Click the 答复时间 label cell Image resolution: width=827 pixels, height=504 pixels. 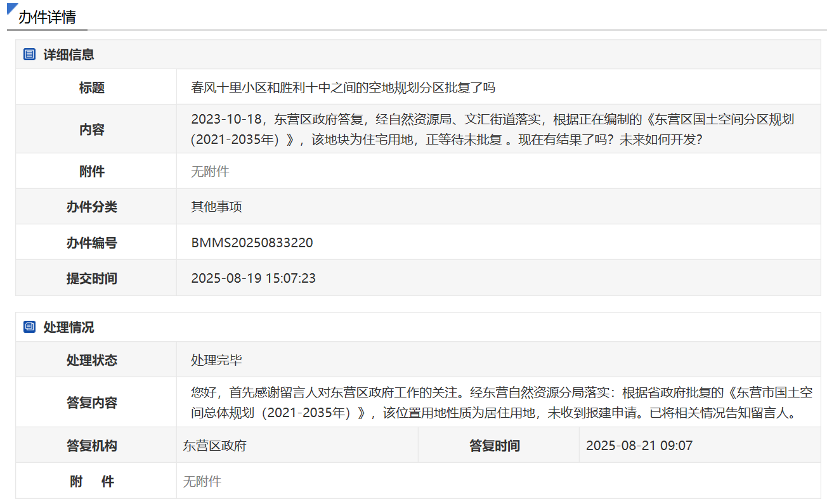click(x=495, y=446)
